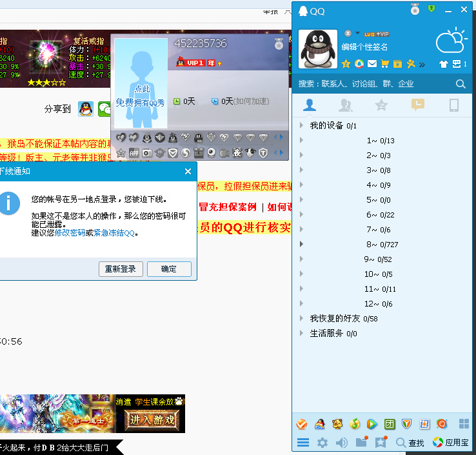Click the 夜 night icon in profile card

pyautogui.click(x=237, y=153)
